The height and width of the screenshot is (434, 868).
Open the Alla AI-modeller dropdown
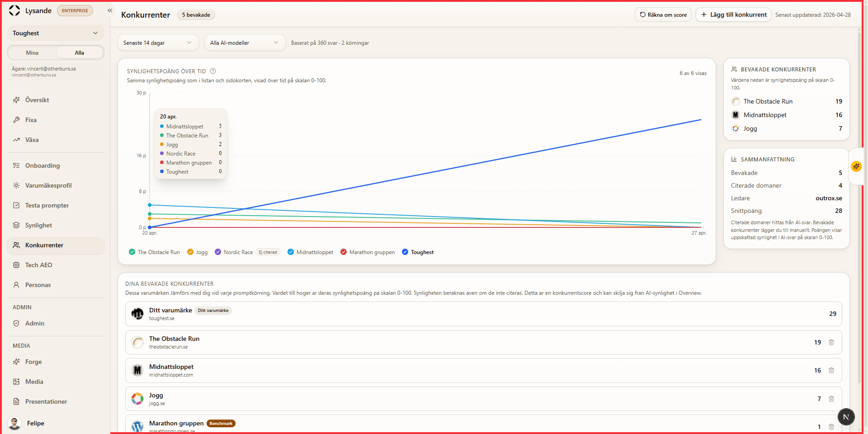[245, 43]
